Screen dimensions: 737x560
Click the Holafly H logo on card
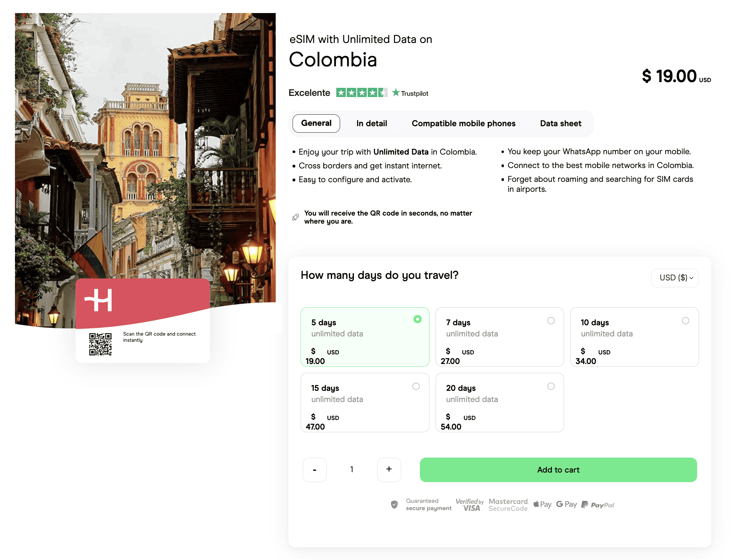(x=99, y=300)
